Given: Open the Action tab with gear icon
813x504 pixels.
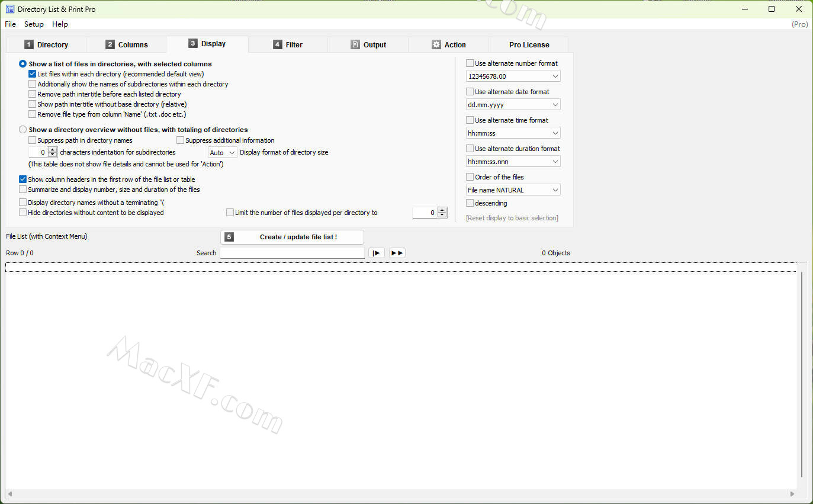Looking at the screenshot, I should pyautogui.click(x=448, y=44).
